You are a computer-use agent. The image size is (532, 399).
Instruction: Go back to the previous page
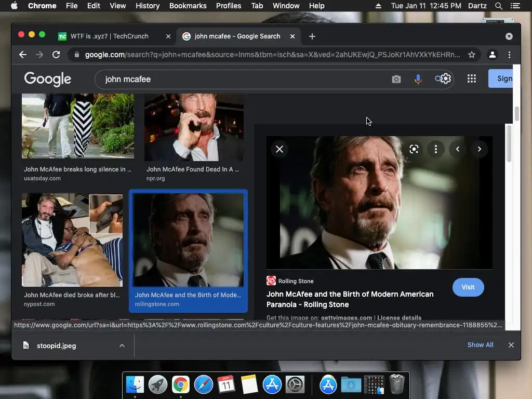[x=23, y=55]
